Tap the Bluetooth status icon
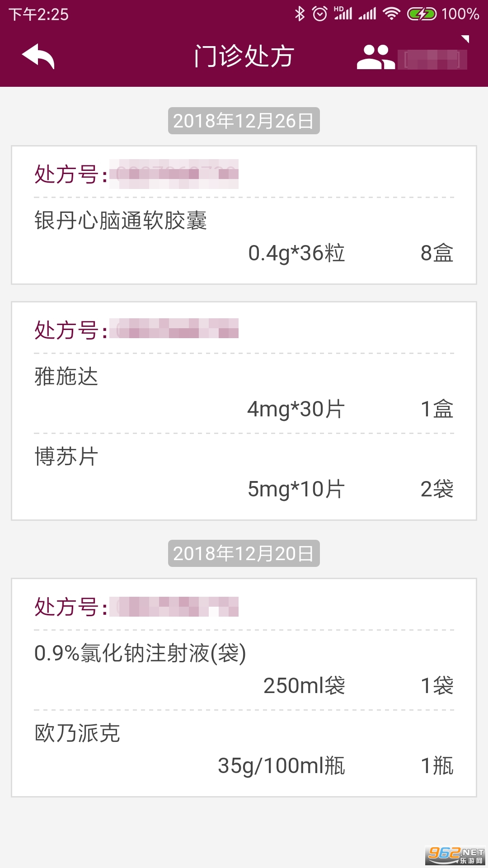488x868 pixels. click(300, 14)
